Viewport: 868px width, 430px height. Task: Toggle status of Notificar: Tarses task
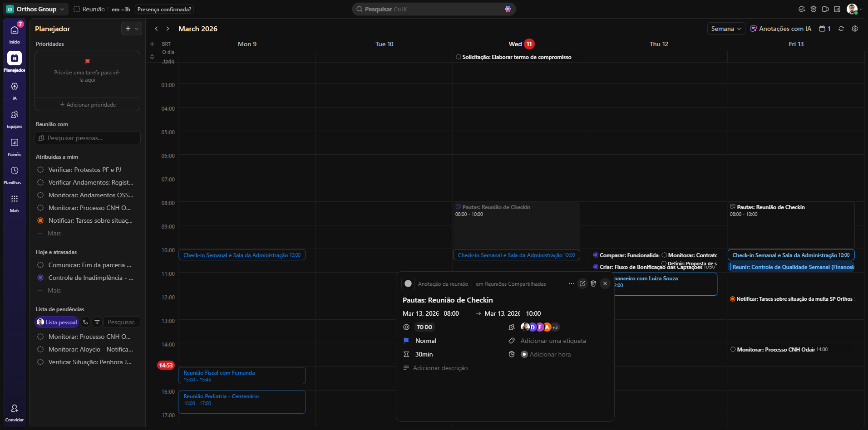click(40, 220)
